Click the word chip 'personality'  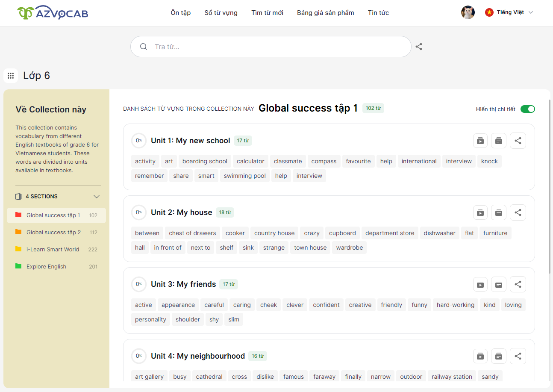pyautogui.click(x=150, y=319)
